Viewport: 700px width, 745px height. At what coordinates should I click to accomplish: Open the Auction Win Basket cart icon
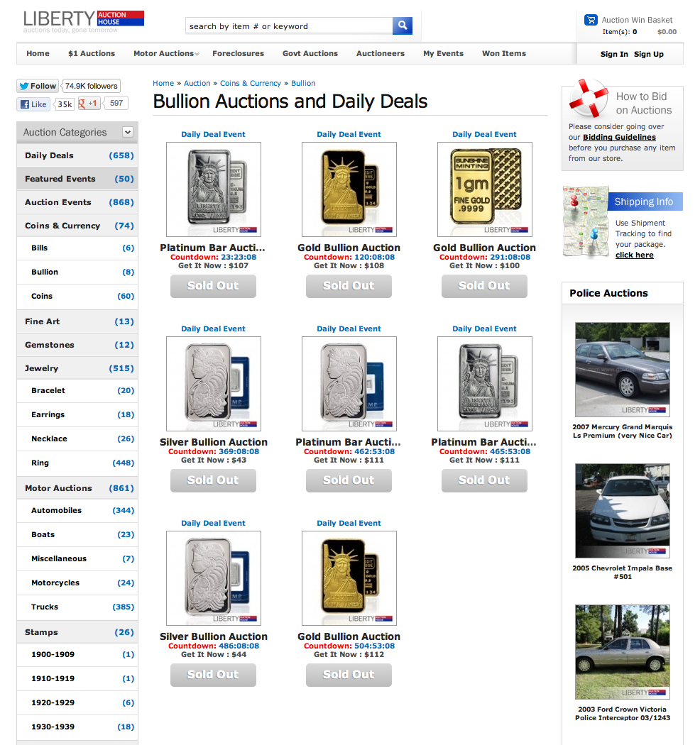(591, 20)
